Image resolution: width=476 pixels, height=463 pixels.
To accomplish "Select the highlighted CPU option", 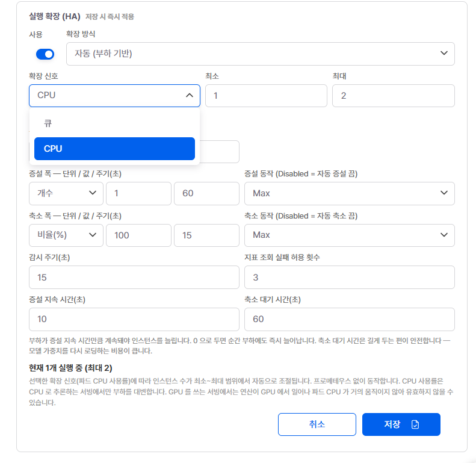I will [x=114, y=149].
